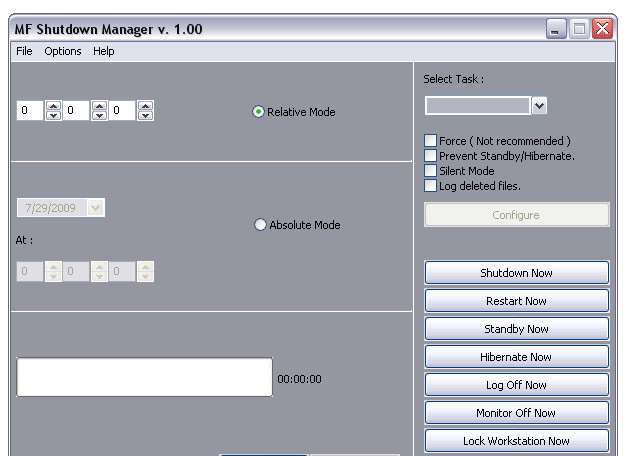The width and height of the screenshot is (637, 456).
Task: Decrease relative mode third spinner value
Action: 145,115
